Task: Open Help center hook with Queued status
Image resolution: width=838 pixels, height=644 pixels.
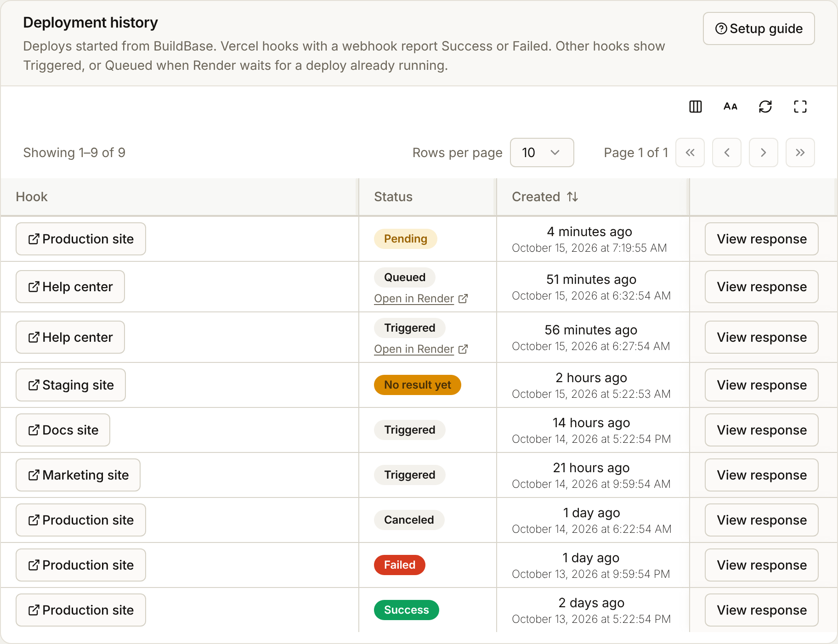Action: tap(70, 287)
